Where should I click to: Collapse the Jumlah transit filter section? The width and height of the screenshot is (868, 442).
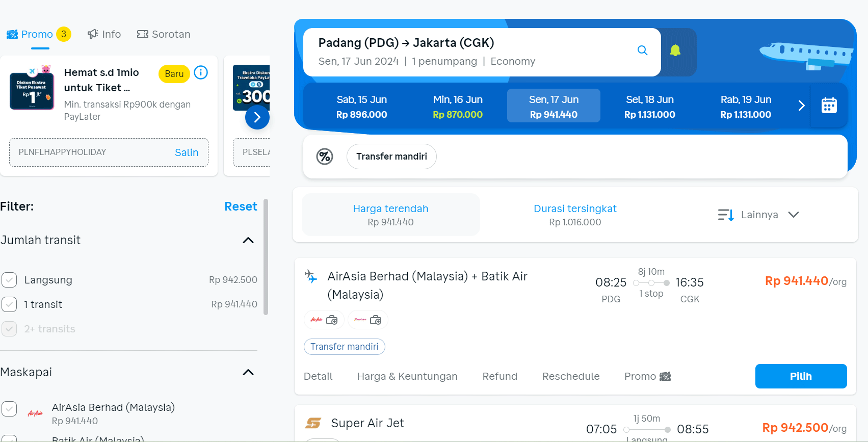click(248, 241)
